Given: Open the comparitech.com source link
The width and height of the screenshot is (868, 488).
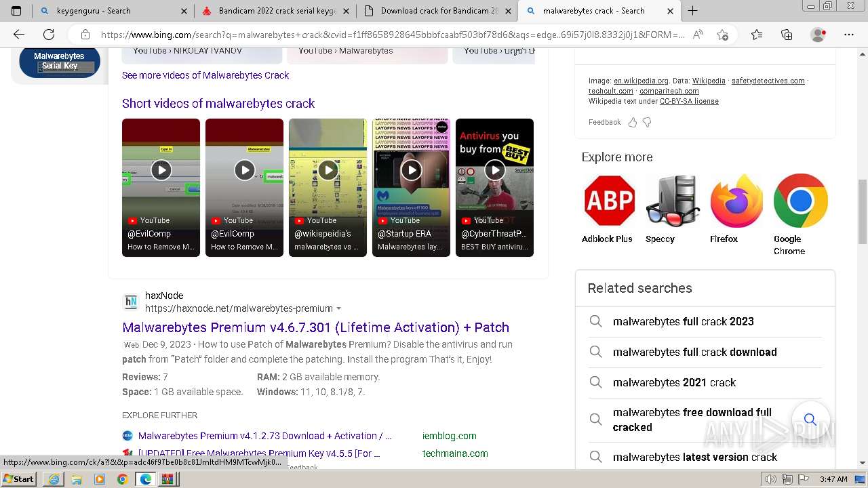Looking at the screenshot, I should tap(669, 91).
